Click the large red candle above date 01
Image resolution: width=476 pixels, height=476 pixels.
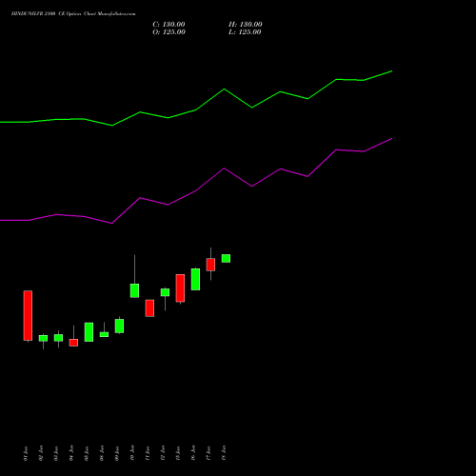pos(28,315)
